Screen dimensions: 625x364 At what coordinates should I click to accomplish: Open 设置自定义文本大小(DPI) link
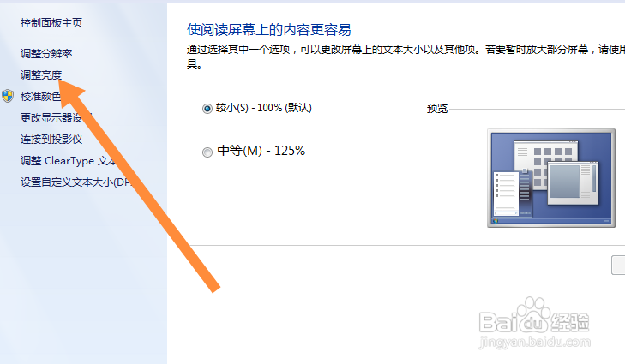pos(76,182)
